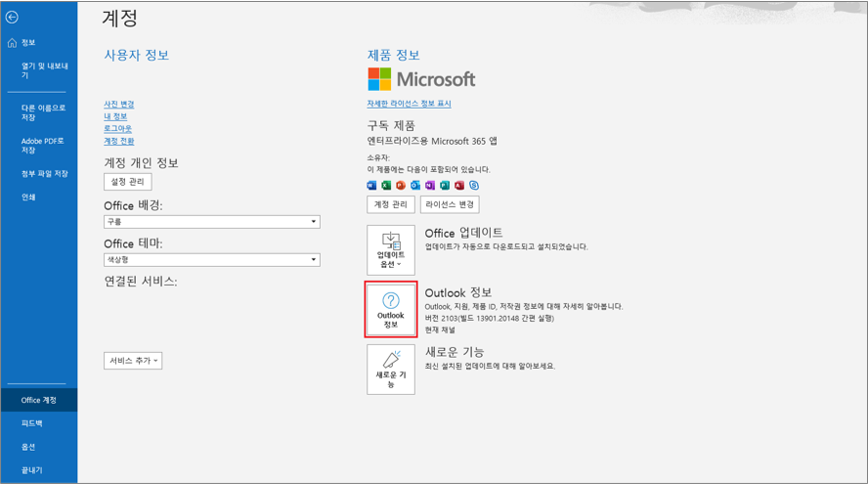Click the 라이선스 변경 button
This screenshot has width=868, height=484.
point(450,204)
